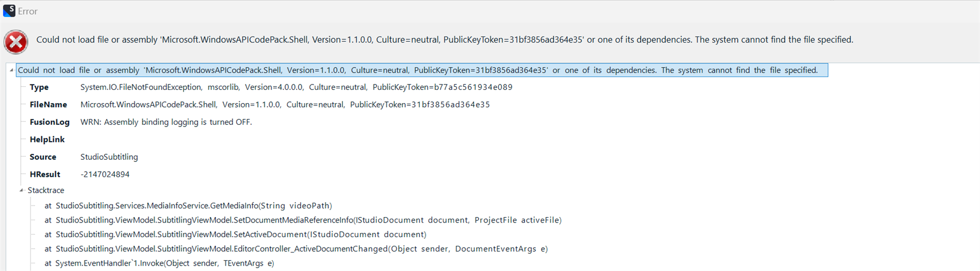980x271 pixels.
Task: Select the HResult property label
Action: (x=45, y=174)
